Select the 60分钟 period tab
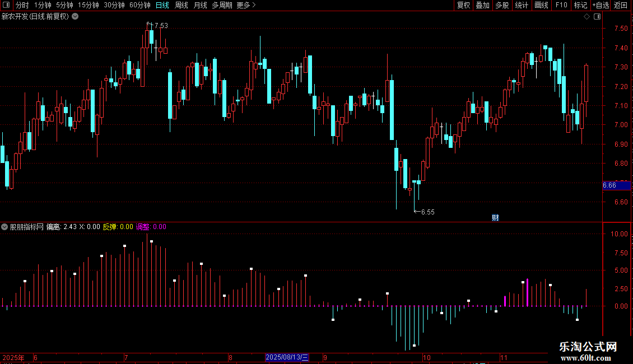This screenshot has height=364, width=633. pos(140,5)
